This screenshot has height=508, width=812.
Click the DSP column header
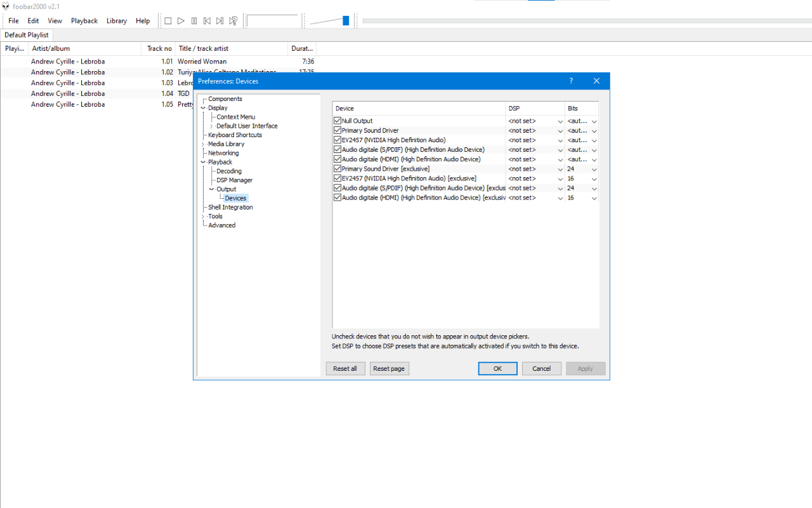pyautogui.click(x=535, y=109)
